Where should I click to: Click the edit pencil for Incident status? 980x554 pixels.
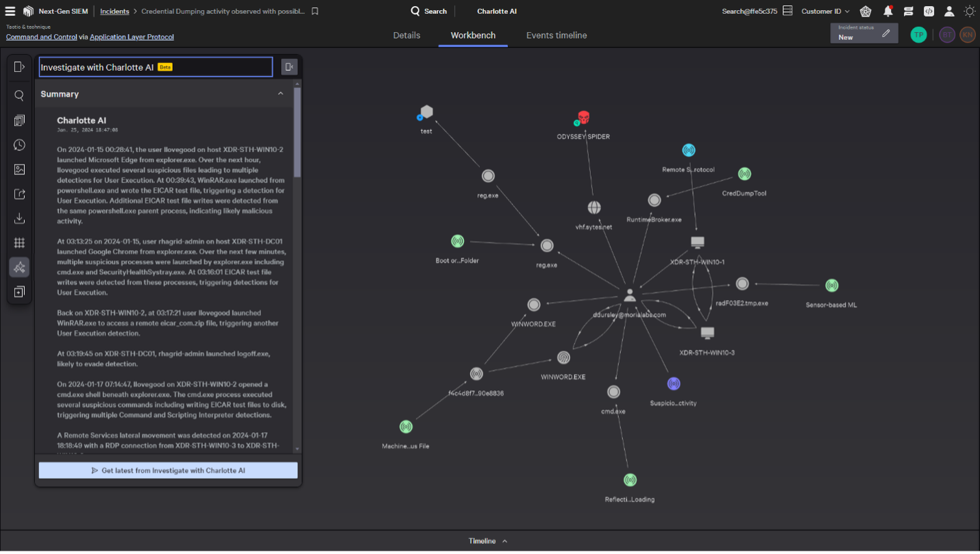(886, 32)
